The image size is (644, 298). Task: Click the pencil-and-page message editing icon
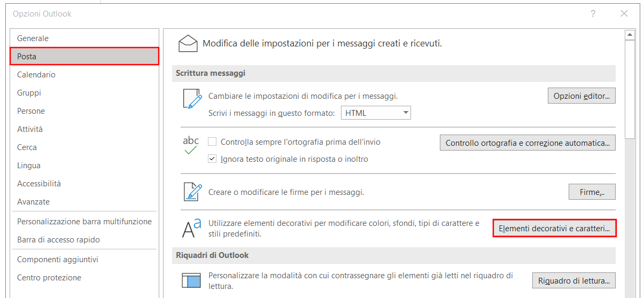click(192, 99)
